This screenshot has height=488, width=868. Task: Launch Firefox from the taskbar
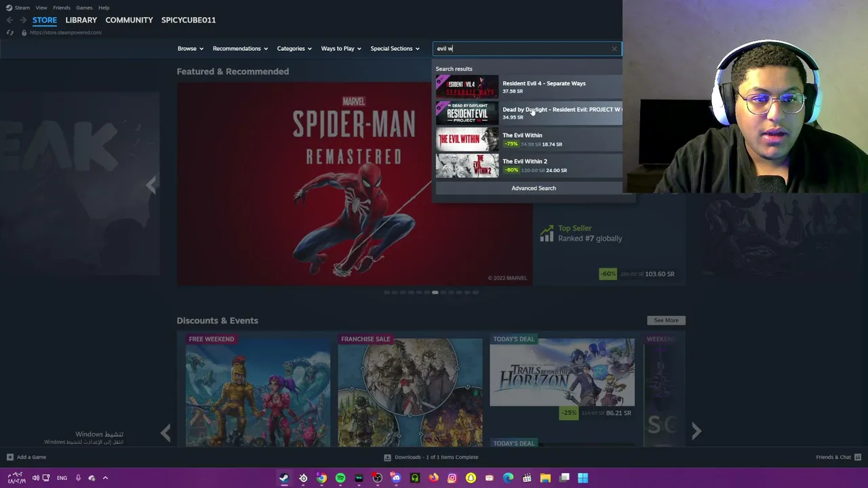click(x=433, y=478)
